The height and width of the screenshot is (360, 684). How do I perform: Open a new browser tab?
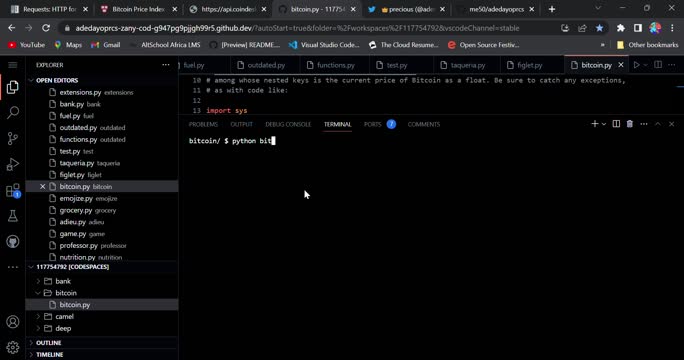pos(552,9)
